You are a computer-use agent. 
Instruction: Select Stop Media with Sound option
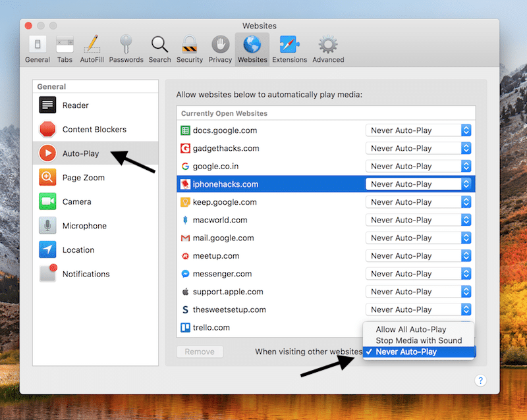click(x=418, y=340)
